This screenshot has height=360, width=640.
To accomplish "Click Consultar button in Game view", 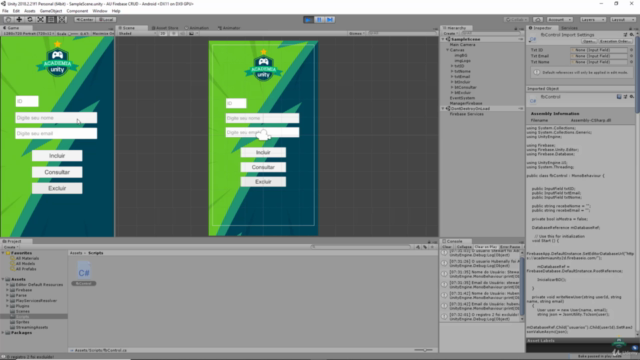I will pos(57,172).
